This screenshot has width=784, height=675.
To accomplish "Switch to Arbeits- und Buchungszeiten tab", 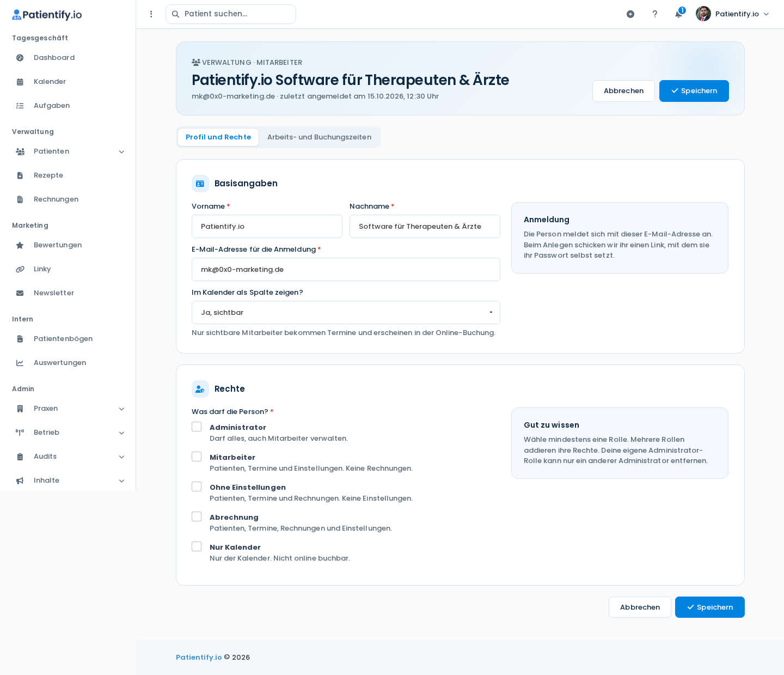I will click(319, 137).
